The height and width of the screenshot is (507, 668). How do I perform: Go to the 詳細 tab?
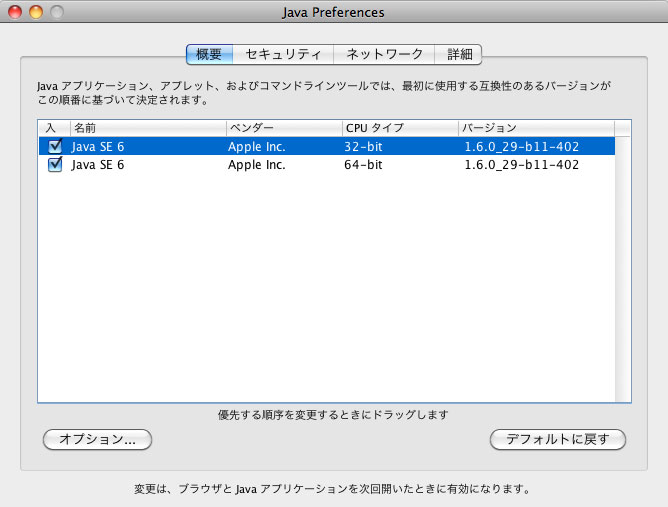459,54
